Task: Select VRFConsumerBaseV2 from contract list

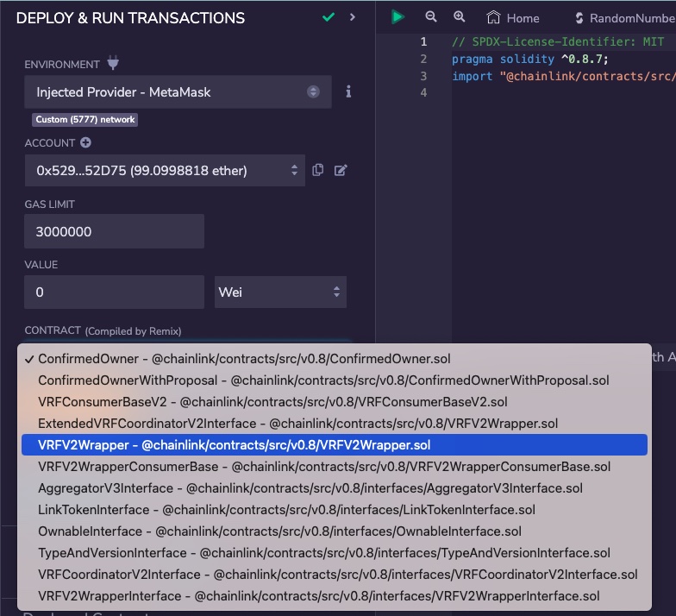Action: coord(272,402)
